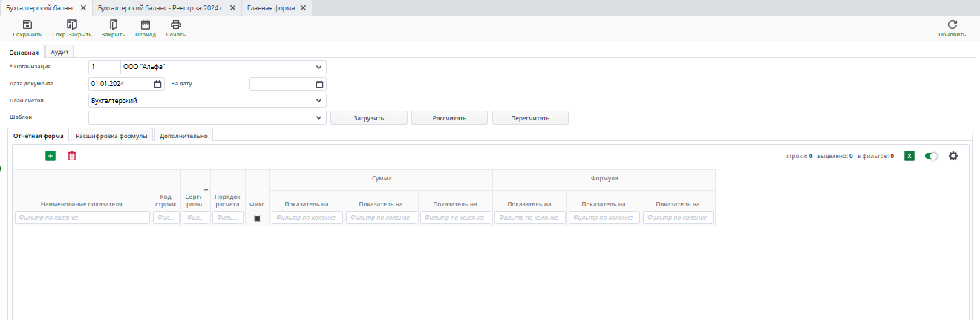Open the Расшифровка формулы tab
Image resolution: width=980 pixels, height=320 pixels.
tap(111, 136)
